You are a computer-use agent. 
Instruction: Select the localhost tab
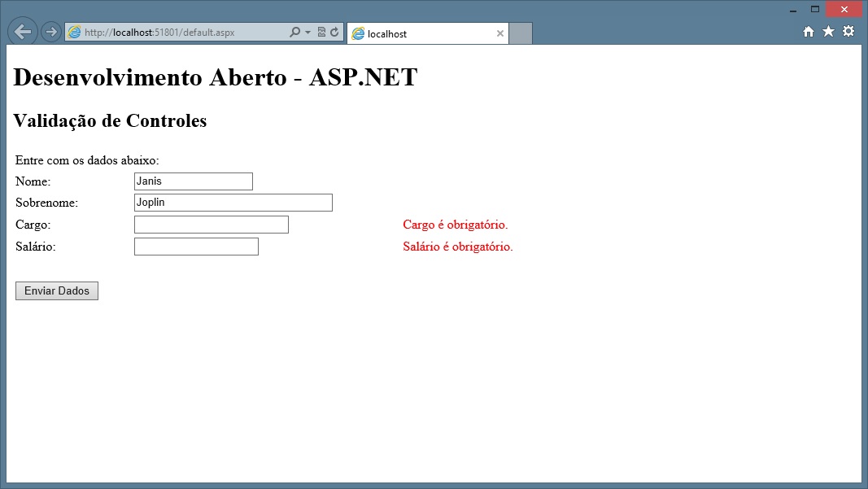423,34
